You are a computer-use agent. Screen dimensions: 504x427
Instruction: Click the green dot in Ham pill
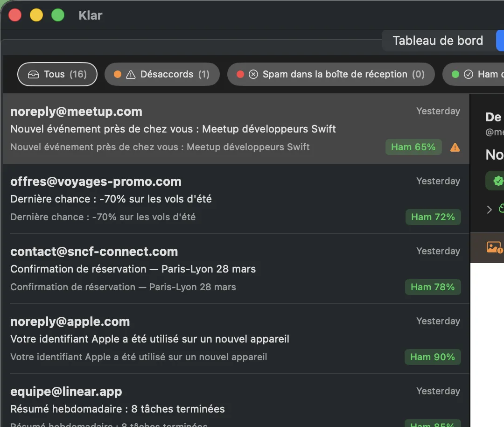455,74
